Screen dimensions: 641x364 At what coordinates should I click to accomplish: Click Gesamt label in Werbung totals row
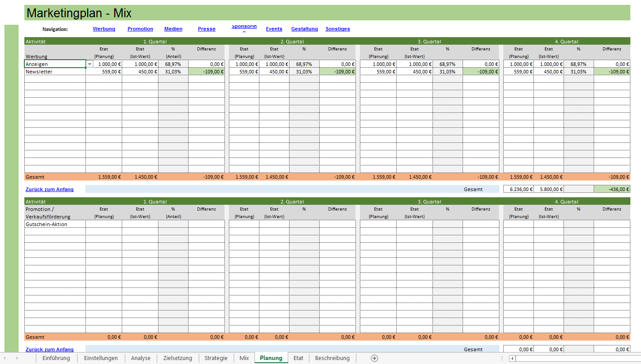coord(35,177)
